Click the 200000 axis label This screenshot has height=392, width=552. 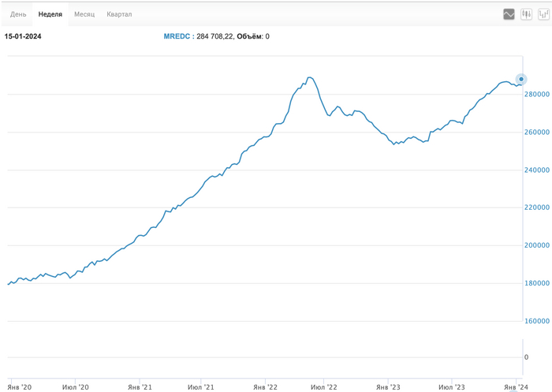click(x=536, y=245)
